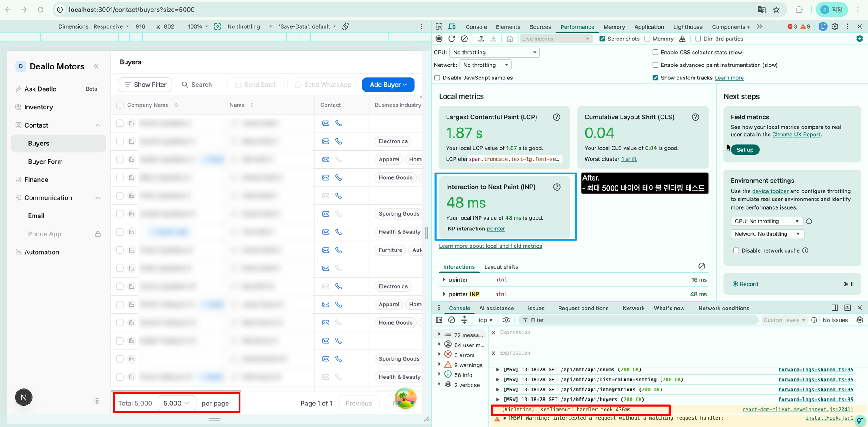Switch to the Layout shifts tab

pos(501,267)
